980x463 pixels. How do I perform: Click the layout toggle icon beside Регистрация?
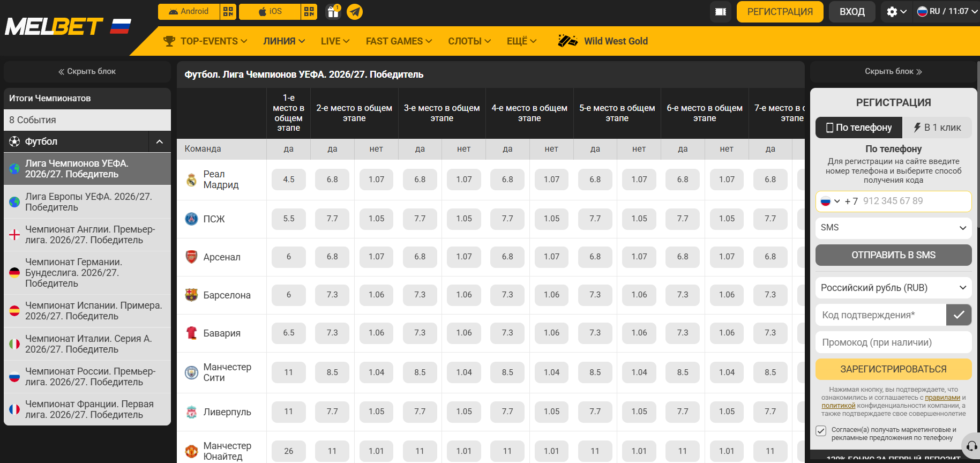(x=721, y=11)
